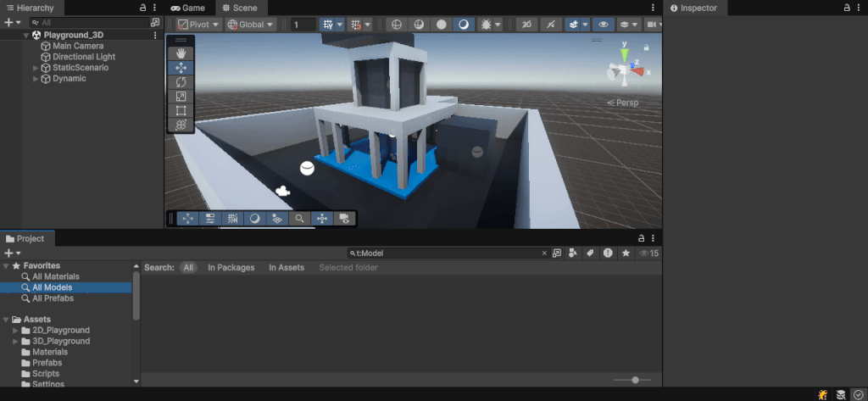Expand the 3D_Playground folder

(15, 341)
